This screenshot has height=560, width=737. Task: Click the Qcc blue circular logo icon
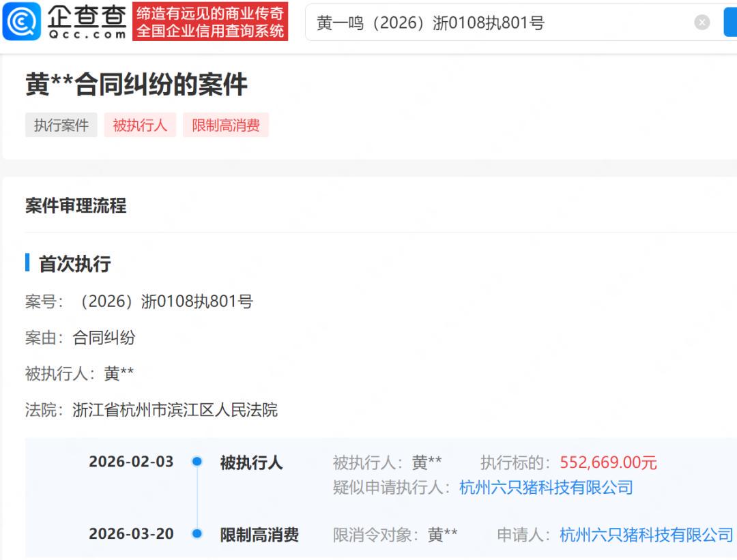(22, 22)
